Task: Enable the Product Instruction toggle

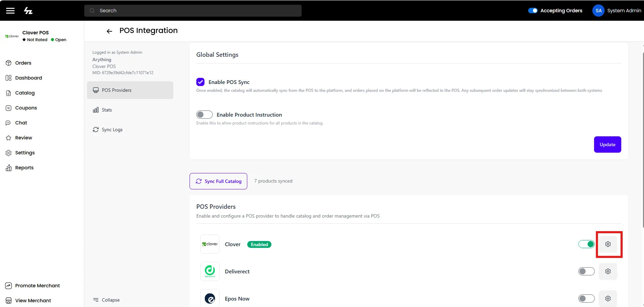Action: tap(204, 115)
